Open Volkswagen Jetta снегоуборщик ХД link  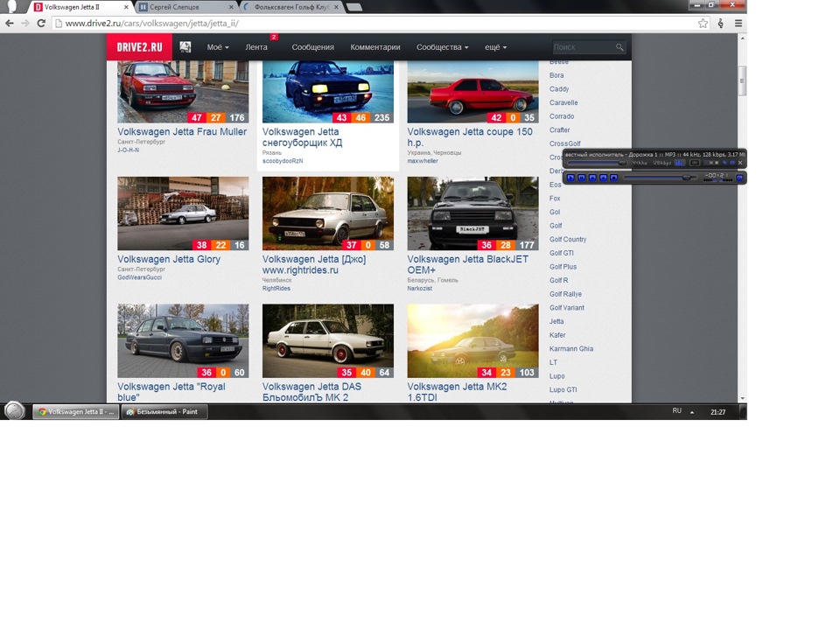click(x=302, y=137)
